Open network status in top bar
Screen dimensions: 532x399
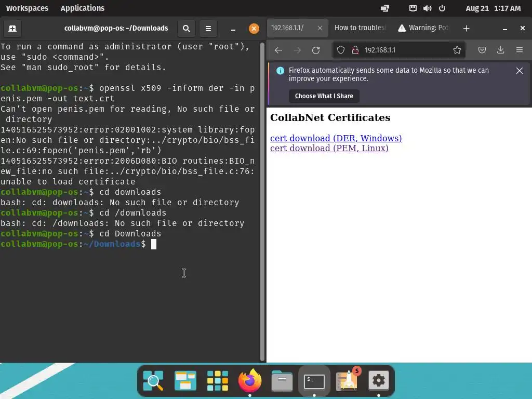click(x=385, y=8)
